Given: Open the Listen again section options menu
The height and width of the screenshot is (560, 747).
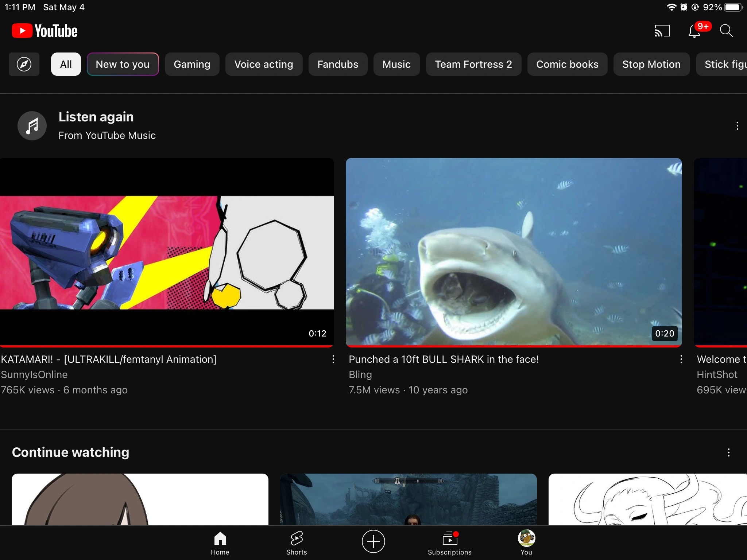Looking at the screenshot, I should pos(737,126).
